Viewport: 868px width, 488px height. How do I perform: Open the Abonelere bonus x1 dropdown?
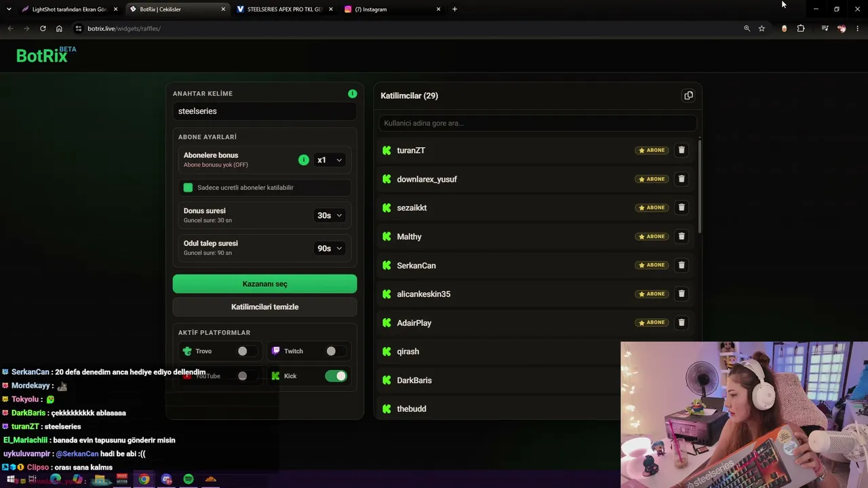[330, 160]
